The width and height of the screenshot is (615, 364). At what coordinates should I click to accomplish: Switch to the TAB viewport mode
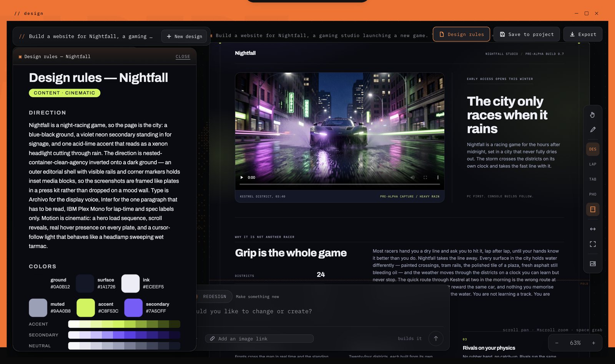coord(593,179)
